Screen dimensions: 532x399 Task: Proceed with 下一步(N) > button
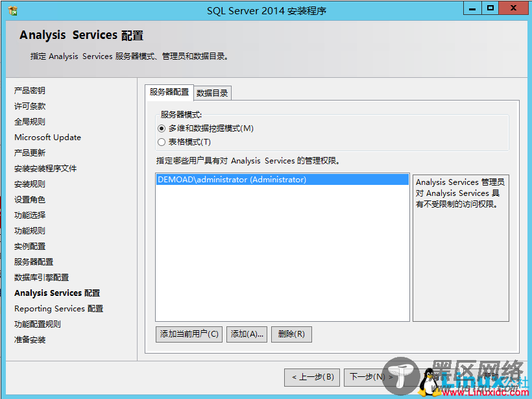pyautogui.click(x=371, y=378)
